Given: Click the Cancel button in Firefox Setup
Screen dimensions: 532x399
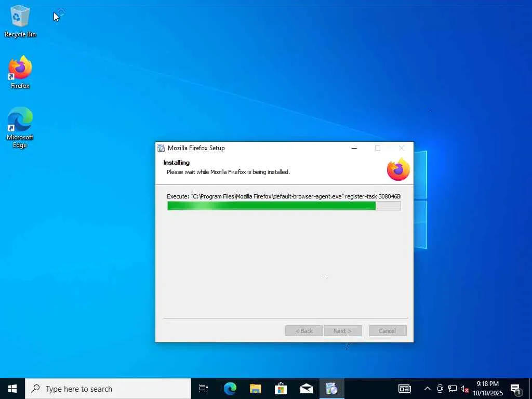Looking at the screenshot, I should (388, 331).
